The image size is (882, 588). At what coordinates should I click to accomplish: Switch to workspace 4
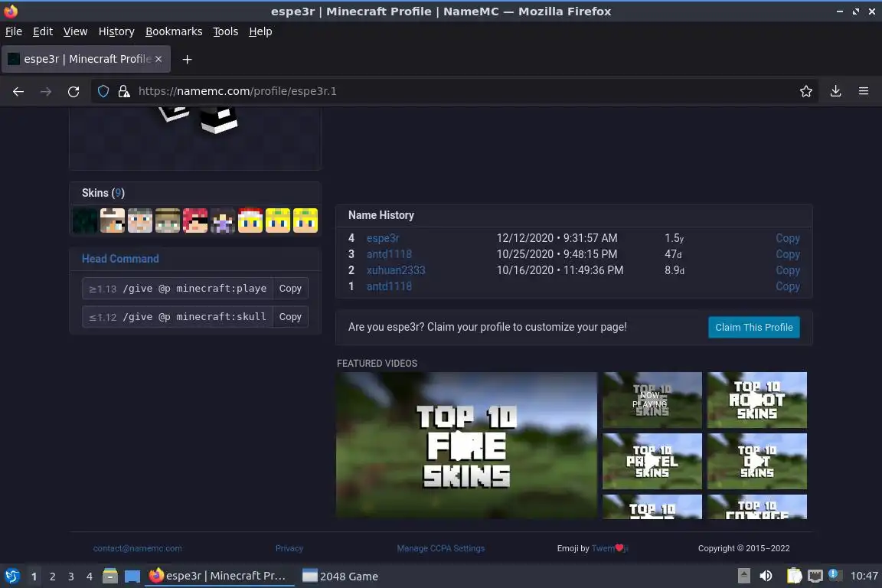pos(90,577)
